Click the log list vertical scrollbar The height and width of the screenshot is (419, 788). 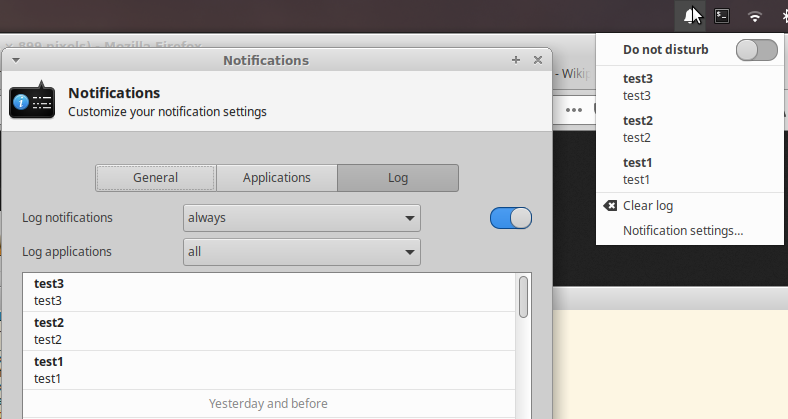[523, 297]
